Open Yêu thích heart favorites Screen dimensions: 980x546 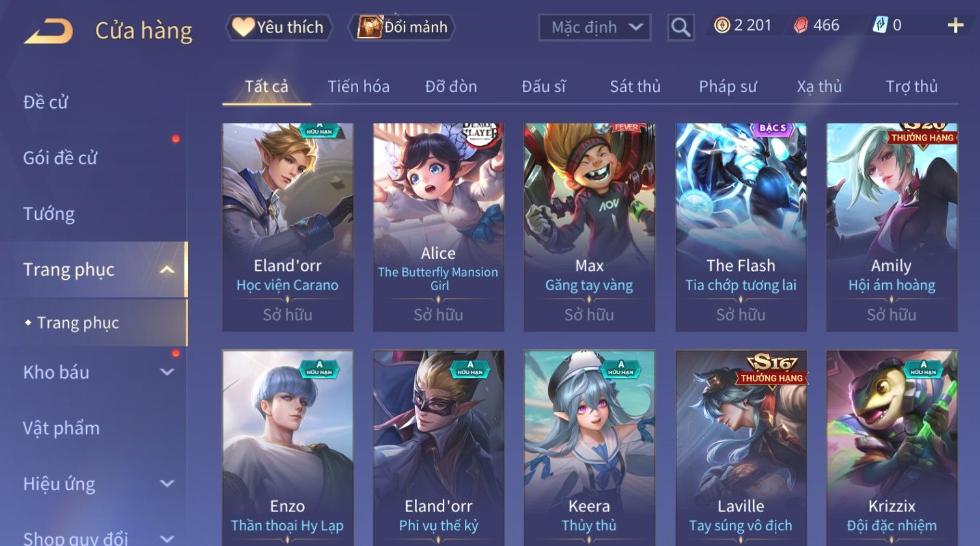[279, 27]
